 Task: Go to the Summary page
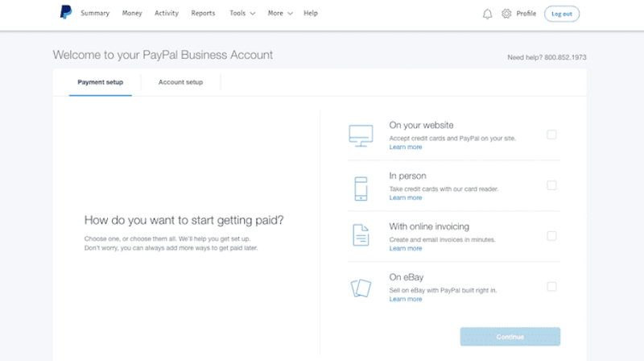click(x=95, y=13)
